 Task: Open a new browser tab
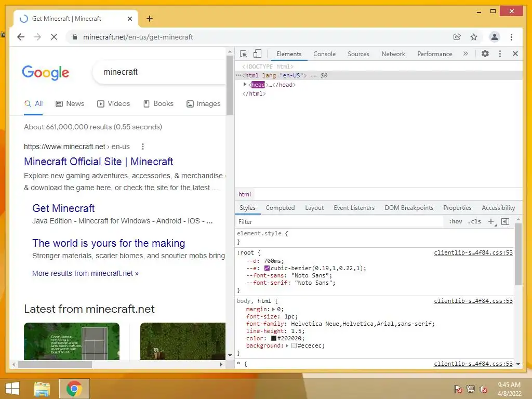[x=150, y=19]
